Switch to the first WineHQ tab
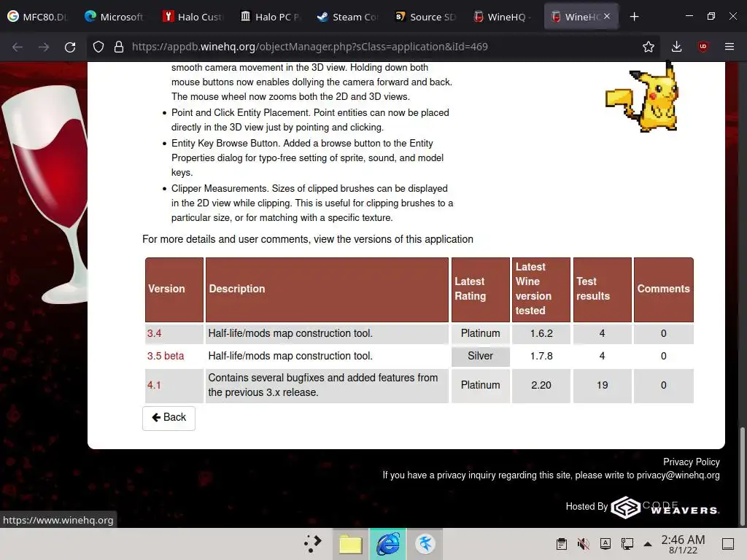The image size is (747, 560). [503, 17]
